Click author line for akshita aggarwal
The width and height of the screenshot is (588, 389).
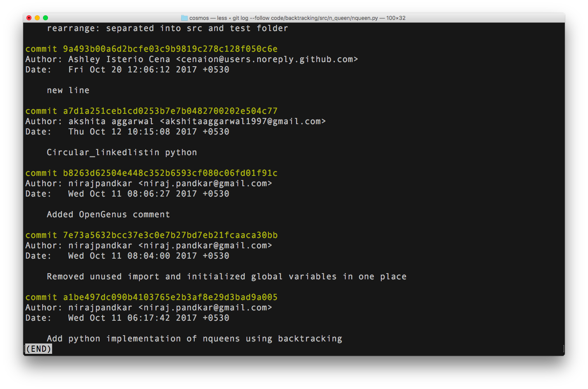coord(176,121)
